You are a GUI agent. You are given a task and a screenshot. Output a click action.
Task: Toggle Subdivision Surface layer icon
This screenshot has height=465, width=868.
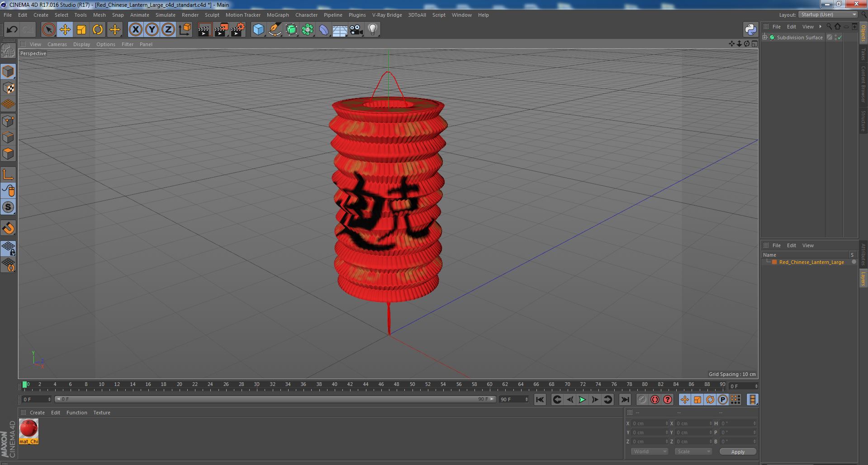(830, 38)
